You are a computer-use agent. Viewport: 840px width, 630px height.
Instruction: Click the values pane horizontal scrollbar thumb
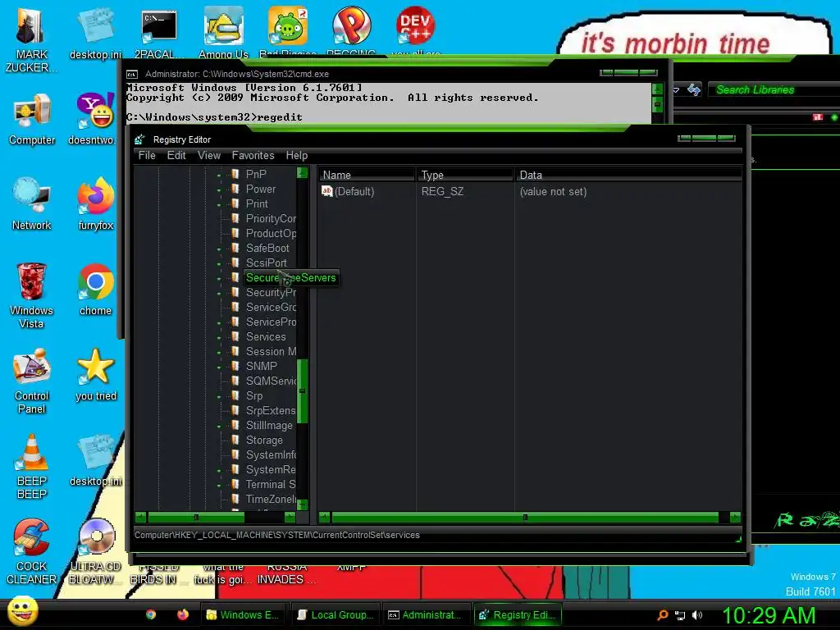click(525, 517)
